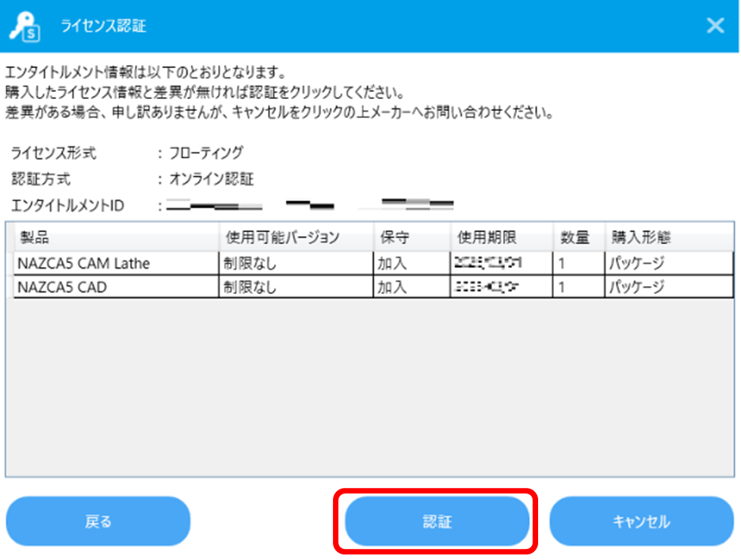This screenshot has width=741, height=560.
Task: Click the quantity 1 in NAZCA5 CAM Lathe row
Action: (561, 264)
